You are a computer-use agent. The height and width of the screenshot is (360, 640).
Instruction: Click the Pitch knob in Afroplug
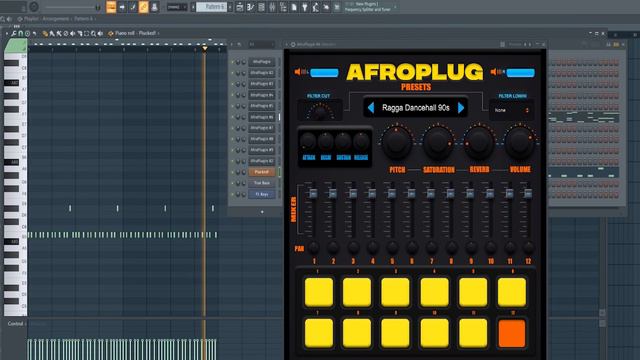[x=396, y=142]
